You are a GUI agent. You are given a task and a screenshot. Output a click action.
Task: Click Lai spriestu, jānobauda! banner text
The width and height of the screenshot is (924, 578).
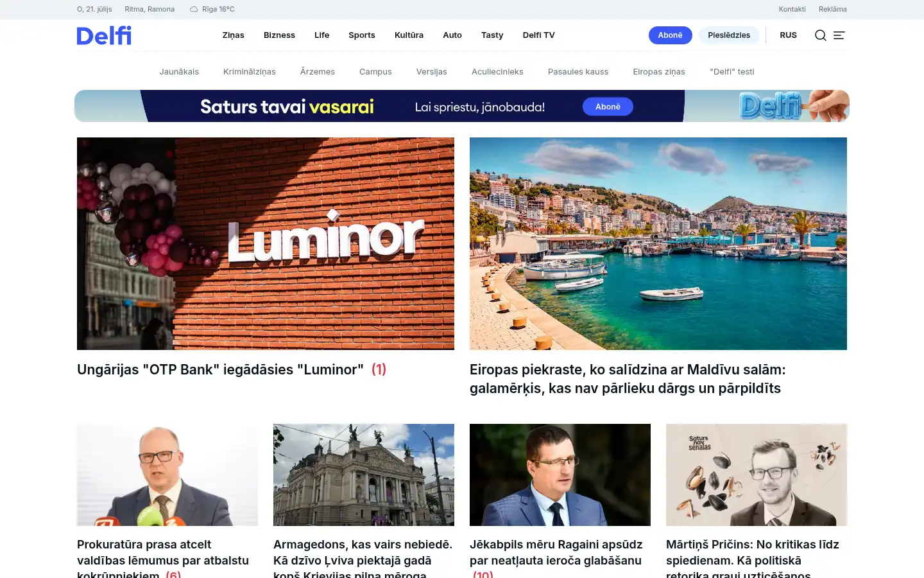480,107
